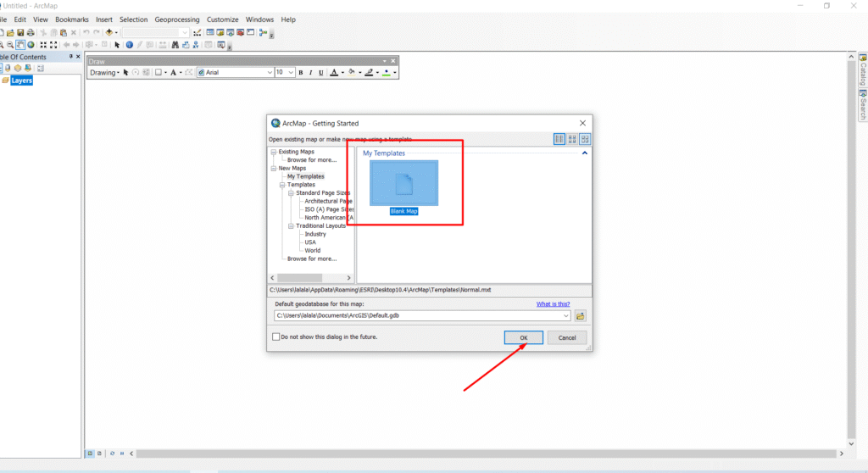868x473 pixels.
Task: Collapse the Traditional Layouts node
Action: 291,226
